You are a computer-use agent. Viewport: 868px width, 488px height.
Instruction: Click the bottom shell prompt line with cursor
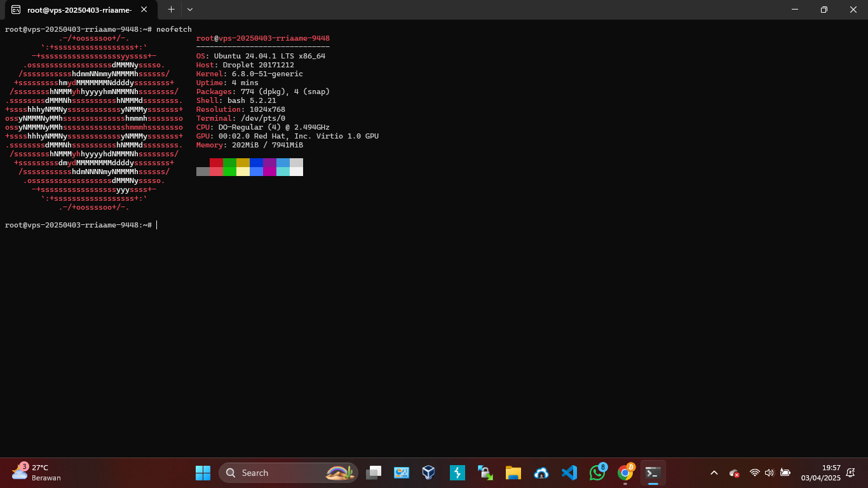tap(81, 225)
